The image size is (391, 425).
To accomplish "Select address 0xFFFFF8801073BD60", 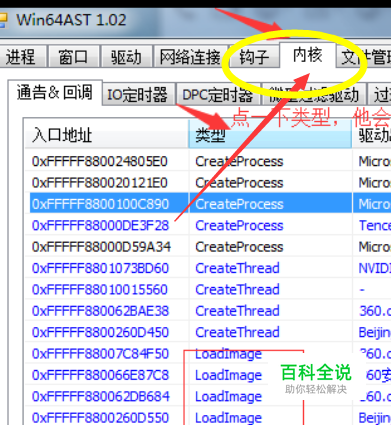I will tap(100, 268).
